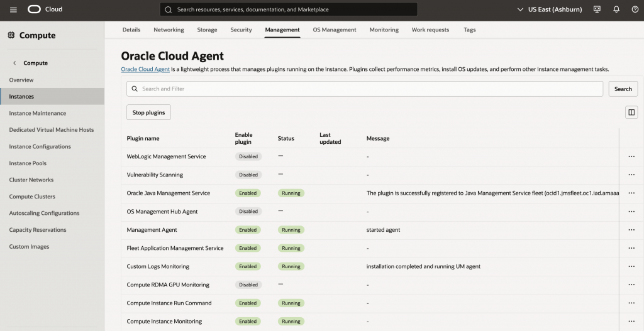Click the Disabled badge for WebLogic Management Service
Viewport: 644px width, 331px height.
click(248, 156)
